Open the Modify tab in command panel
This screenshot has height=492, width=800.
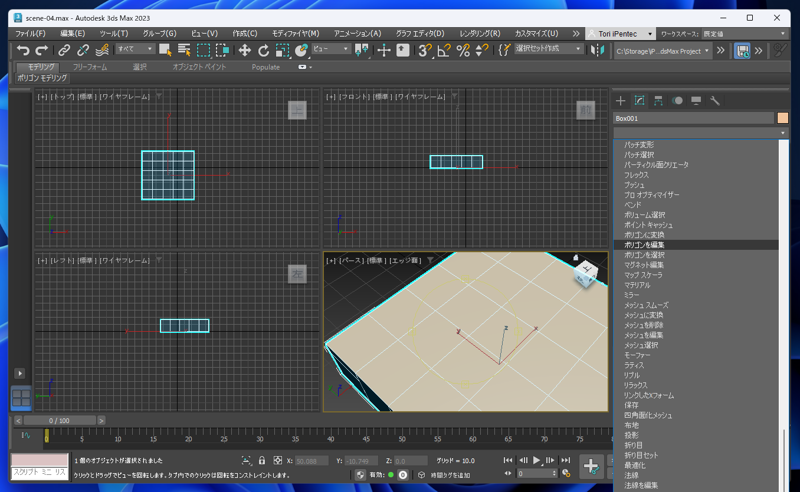click(x=639, y=101)
